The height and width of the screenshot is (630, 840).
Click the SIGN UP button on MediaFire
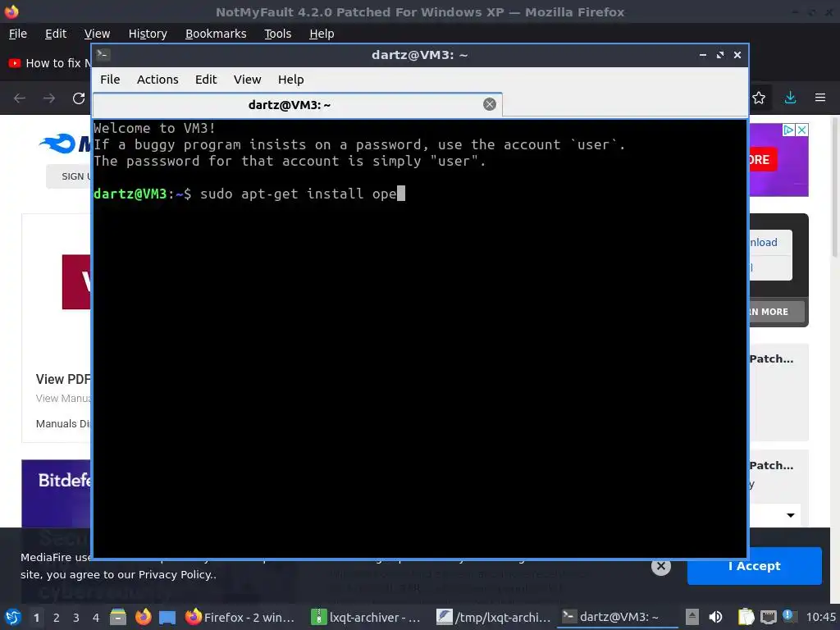pos(69,176)
